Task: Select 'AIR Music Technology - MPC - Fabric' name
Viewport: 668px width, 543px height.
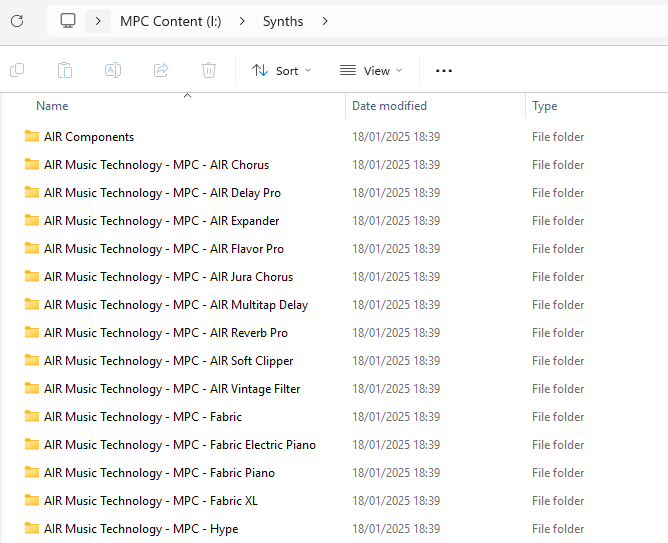Action: pos(143,417)
